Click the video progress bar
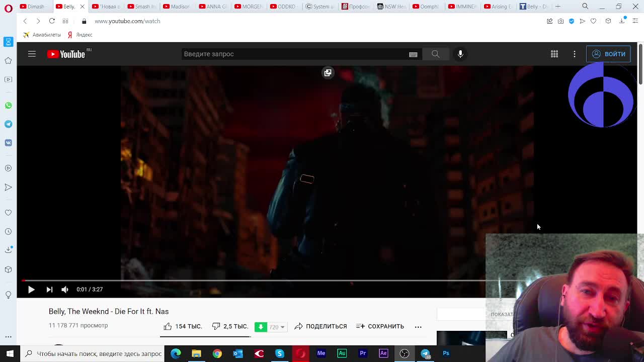This screenshot has height=362, width=644. coord(254,281)
